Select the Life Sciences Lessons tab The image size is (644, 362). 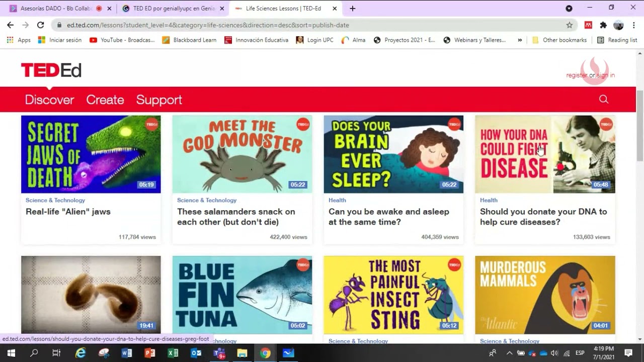pyautogui.click(x=286, y=9)
